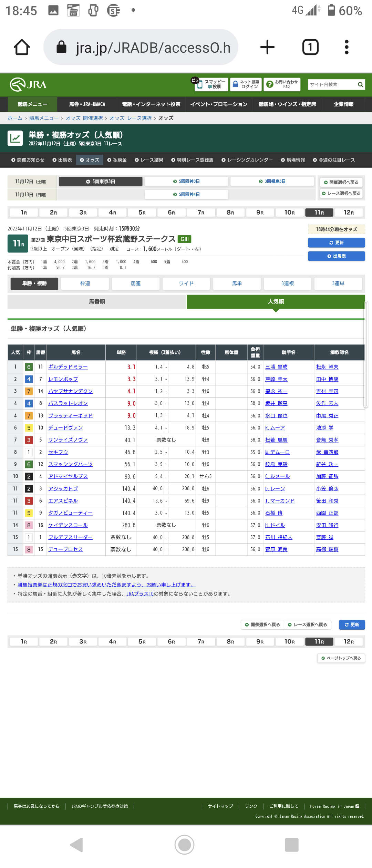This screenshot has height=868, width=372.
Task: Tap the browser home icon
Action: (x=22, y=47)
